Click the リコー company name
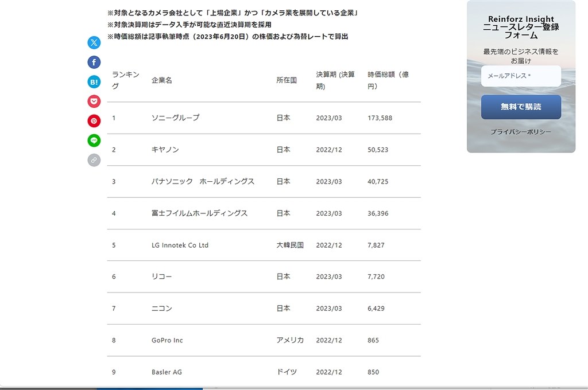Image resolution: width=588 pixels, height=390 pixels. 161,276
